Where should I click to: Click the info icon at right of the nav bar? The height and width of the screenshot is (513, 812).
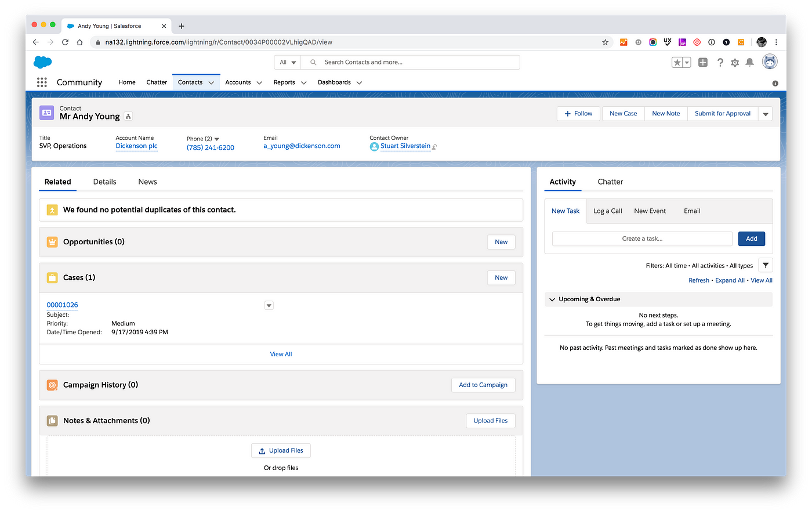click(x=775, y=84)
